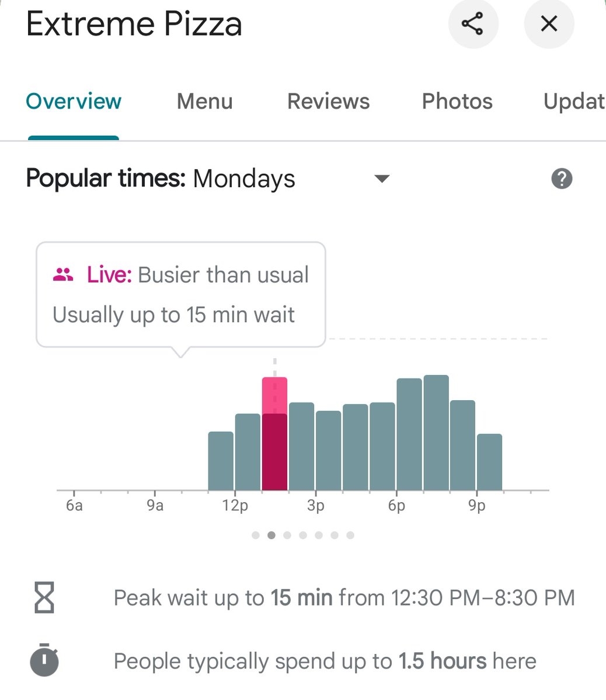Open the Popular times help icon
Screen dimensions: 606x700
562,178
